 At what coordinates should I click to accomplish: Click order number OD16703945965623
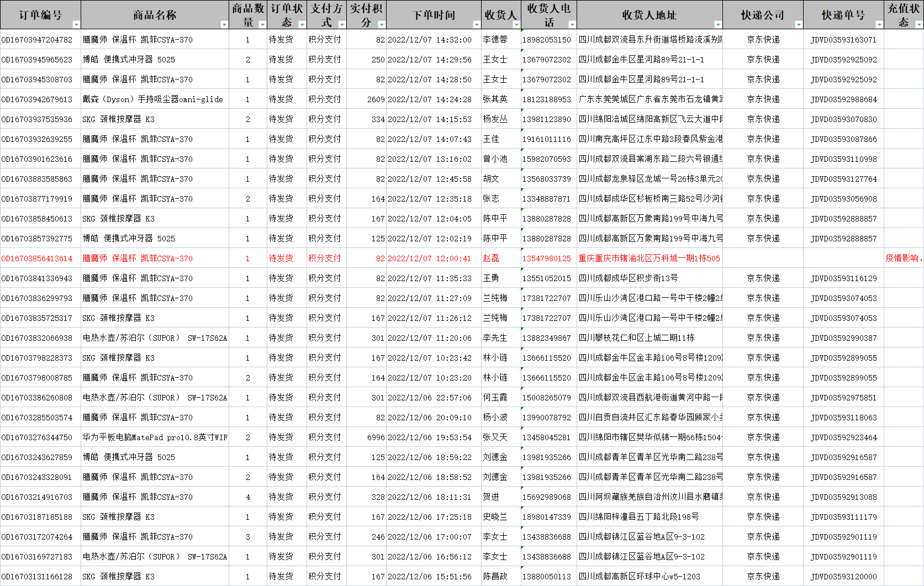(x=37, y=60)
